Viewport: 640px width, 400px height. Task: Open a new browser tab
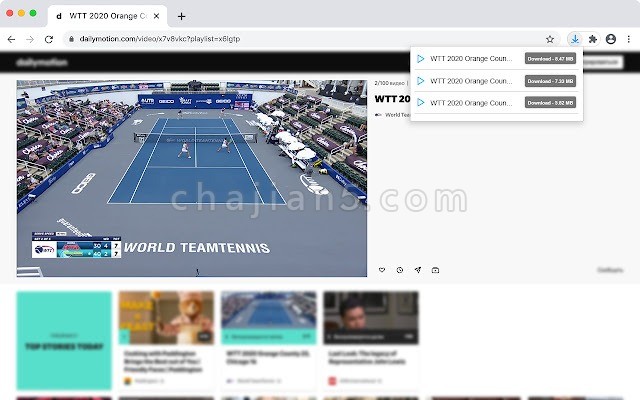pyautogui.click(x=182, y=16)
